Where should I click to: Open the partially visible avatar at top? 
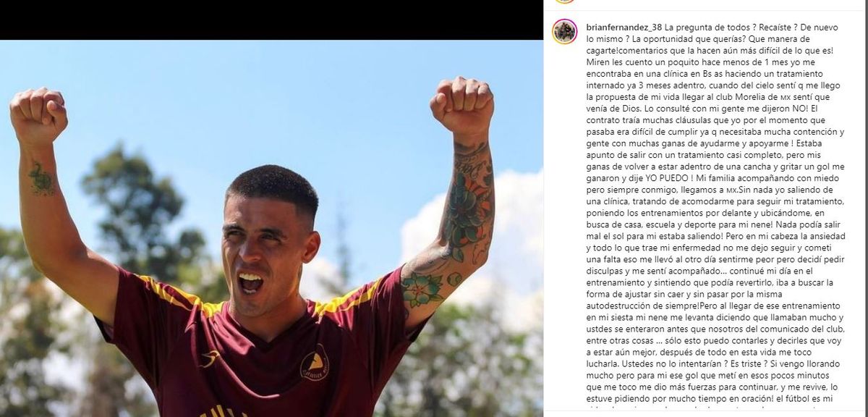click(564, 1)
